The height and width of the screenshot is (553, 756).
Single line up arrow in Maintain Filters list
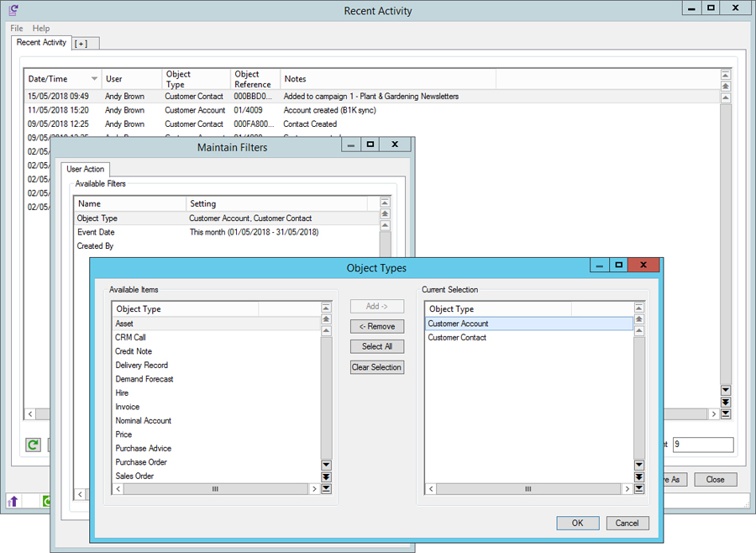point(385,225)
